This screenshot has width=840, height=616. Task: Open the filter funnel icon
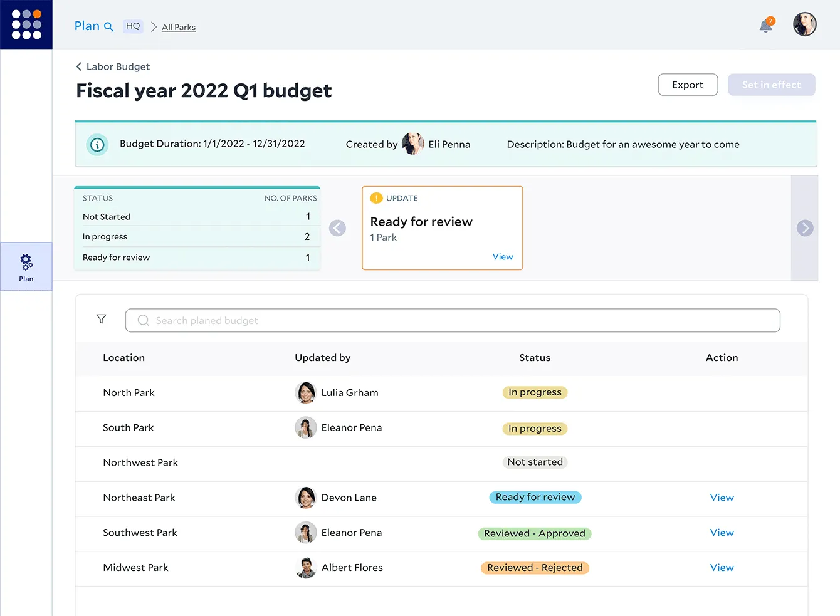coord(101,319)
